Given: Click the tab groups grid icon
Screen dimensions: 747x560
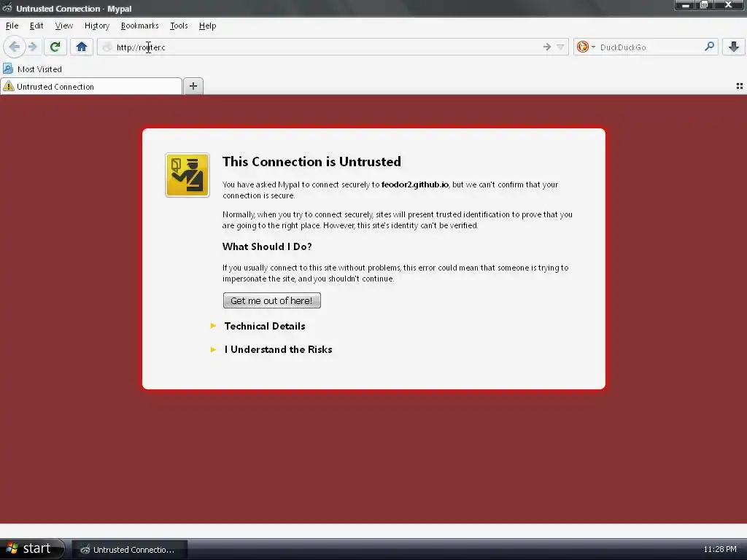Looking at the screenshot, I should [x=740, y=86].
